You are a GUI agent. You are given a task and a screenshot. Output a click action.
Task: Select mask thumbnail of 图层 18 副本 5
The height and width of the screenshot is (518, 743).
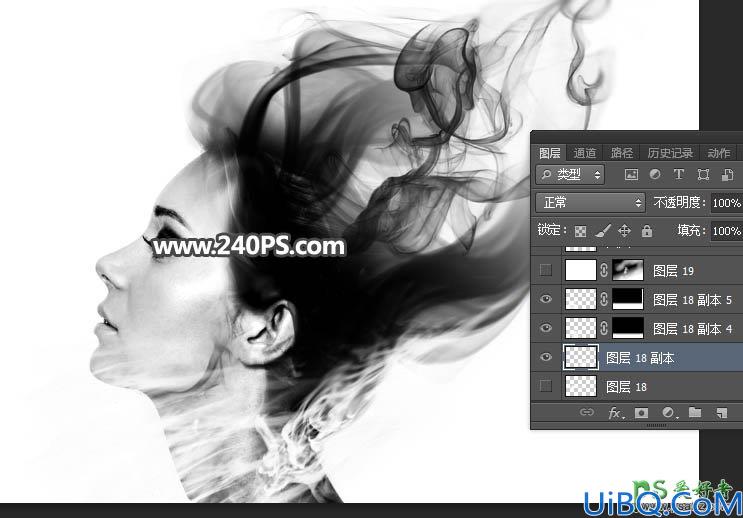[628, 299]
